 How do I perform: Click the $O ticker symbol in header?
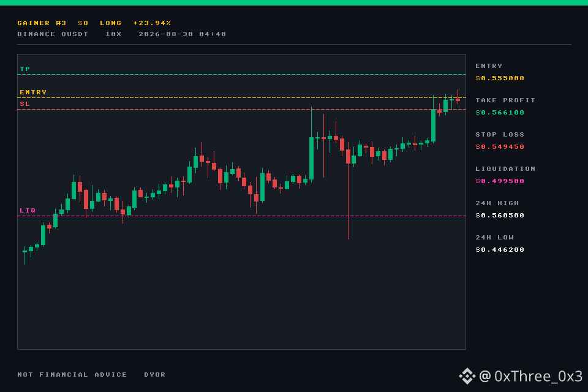[x=83, y=23]
